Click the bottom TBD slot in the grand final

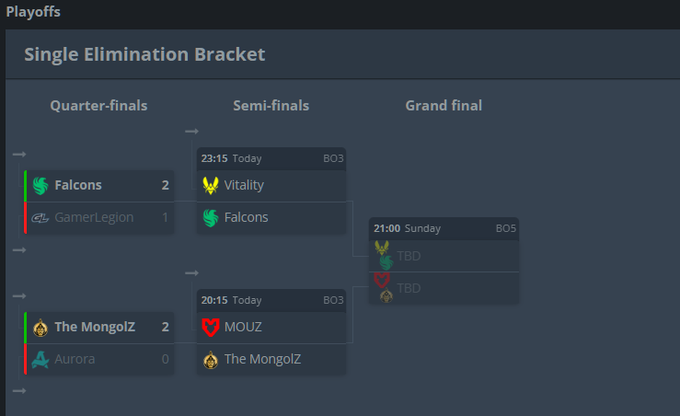tap(444, 288)
